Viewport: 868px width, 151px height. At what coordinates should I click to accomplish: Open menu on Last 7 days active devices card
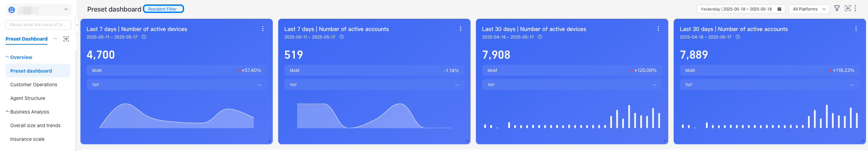[x=263, y=29]
